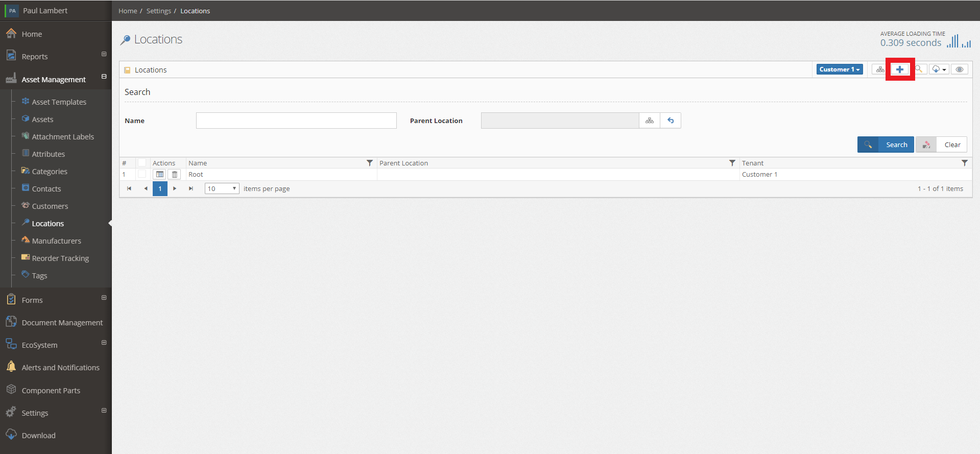Image resolution: width=980 pixels, height=454 pixels.
Task: Select Manufacturers from the sidebar menu
Action: [x=57, y=241]
